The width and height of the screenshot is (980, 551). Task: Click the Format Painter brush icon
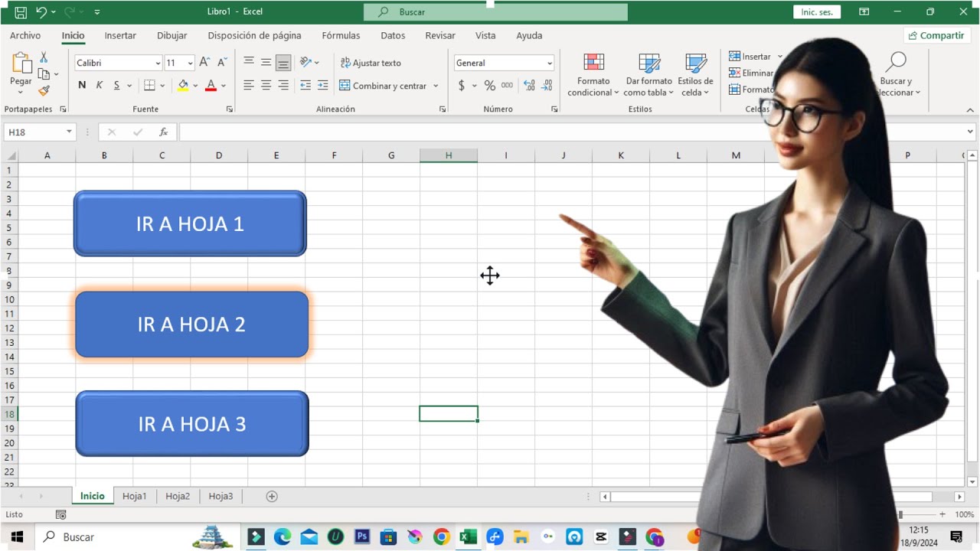pos(44,90)
